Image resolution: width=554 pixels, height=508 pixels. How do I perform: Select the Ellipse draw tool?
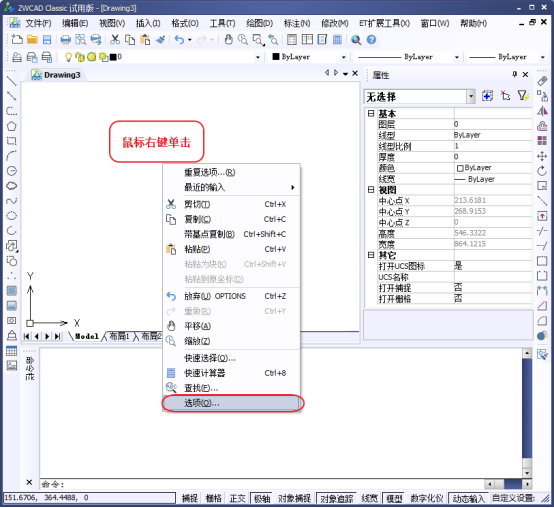pyautogui.click(x=12, y=215)
